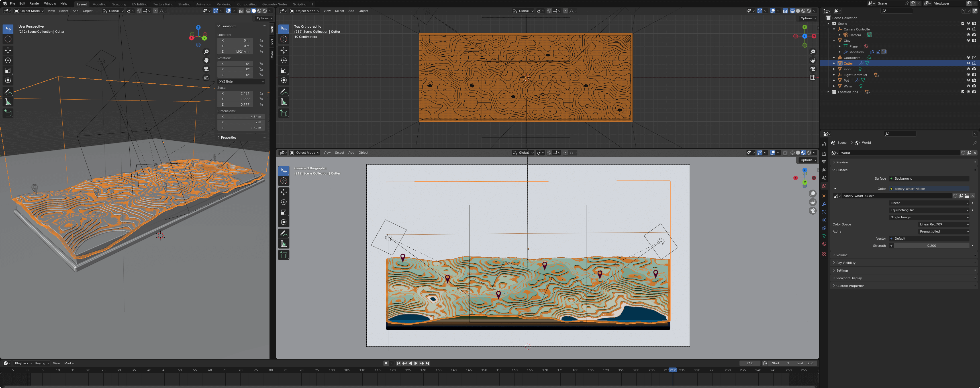Uncheck the Location Pins collection checkbox
The image size is (980, 388).
[963, 92]
